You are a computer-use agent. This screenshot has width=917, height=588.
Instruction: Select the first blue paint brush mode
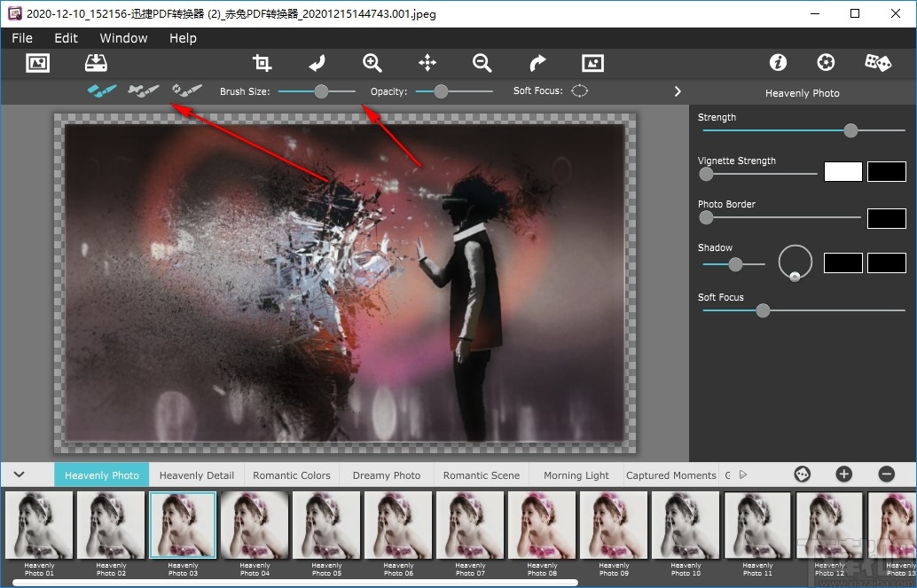coord(102,90)
